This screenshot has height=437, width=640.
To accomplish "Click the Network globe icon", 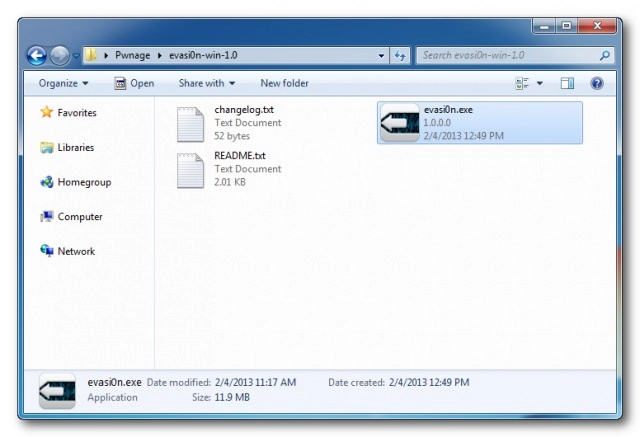I will [x=47, y=251].
